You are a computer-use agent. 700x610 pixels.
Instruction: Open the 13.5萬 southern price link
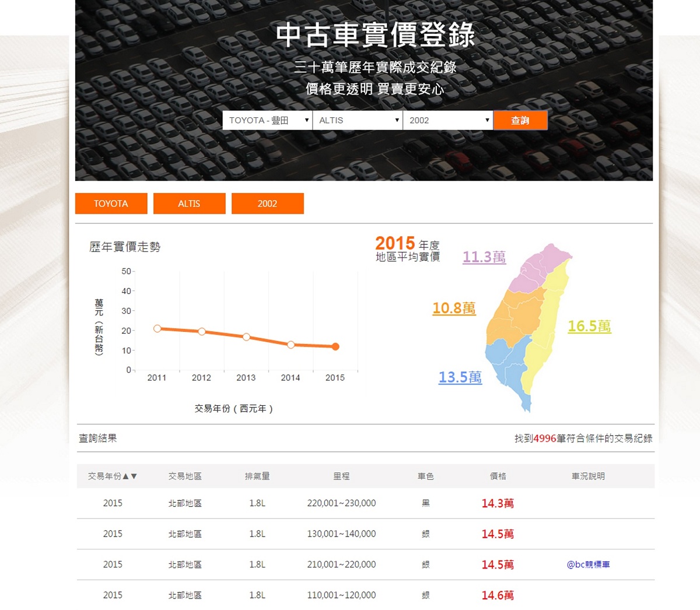460,377
